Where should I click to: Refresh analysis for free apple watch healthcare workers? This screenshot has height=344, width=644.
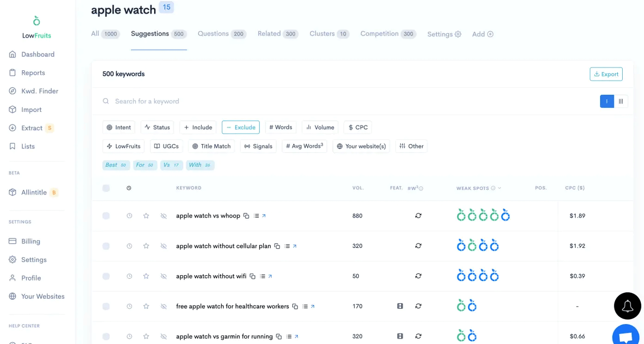(x=418, y=306)
